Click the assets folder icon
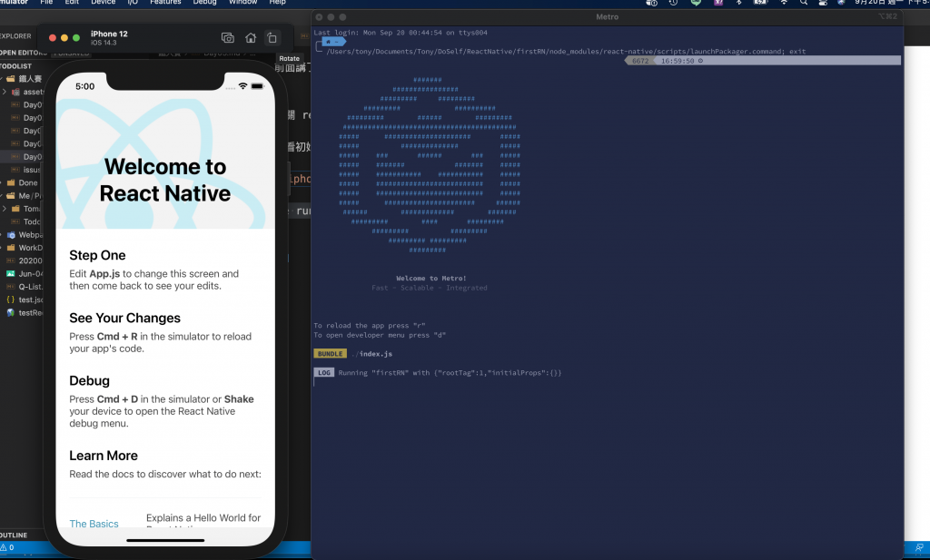Screen dimensions: 930x560 [16, 92]
